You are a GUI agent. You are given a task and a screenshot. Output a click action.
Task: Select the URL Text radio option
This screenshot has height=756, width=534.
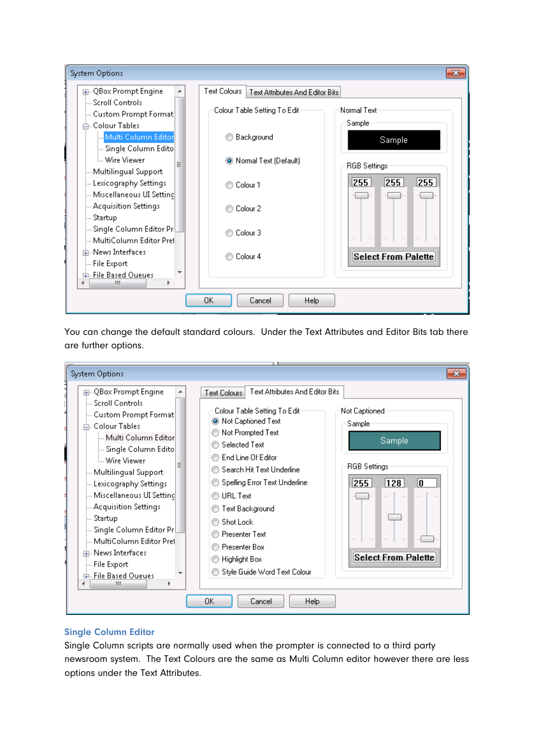tap(215, 496)
